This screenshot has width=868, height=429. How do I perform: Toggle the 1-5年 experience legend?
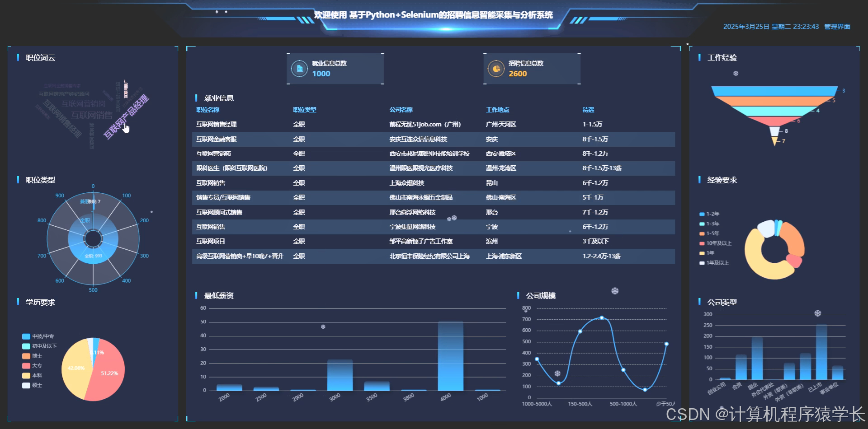point(709,233)
